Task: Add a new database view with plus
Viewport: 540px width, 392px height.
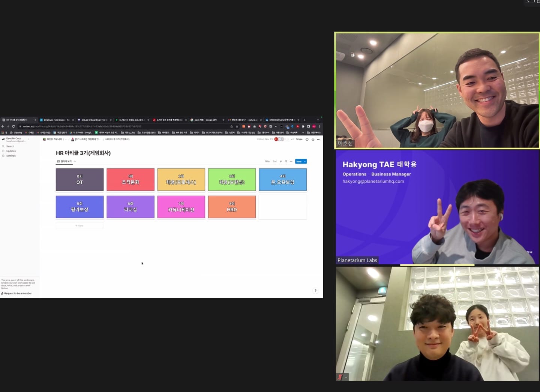Action: pyautogui.click(x=75, y=161)
